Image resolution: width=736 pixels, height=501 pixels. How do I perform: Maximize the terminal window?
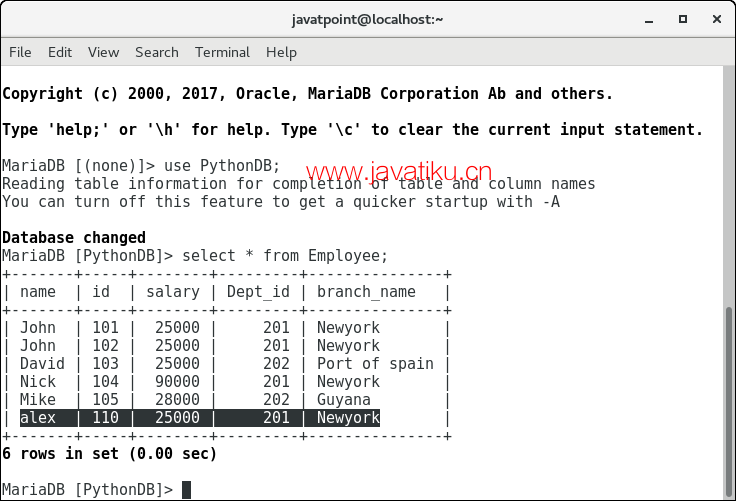[x=683, y=19]
